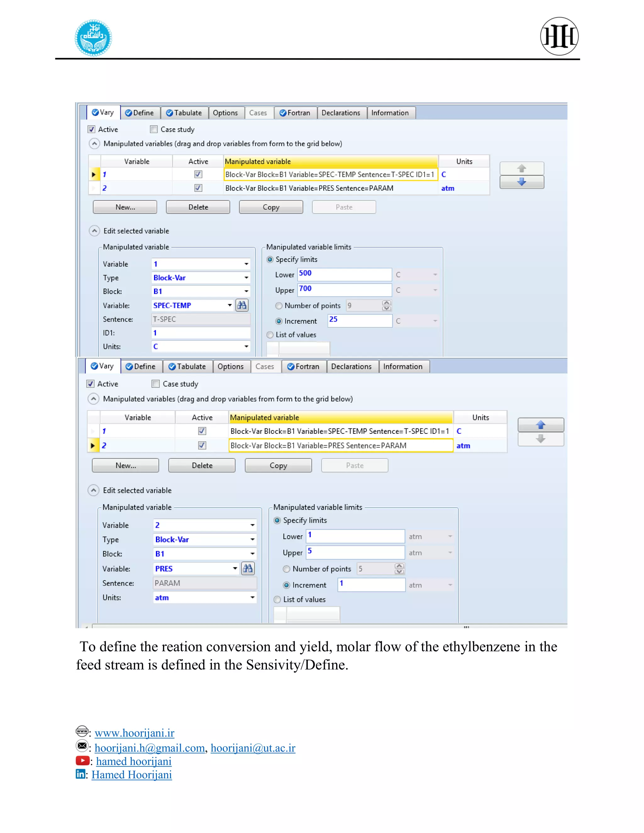
Task: Open Block dropdown showing B1 in upper panel
Action: pos(247,291)
